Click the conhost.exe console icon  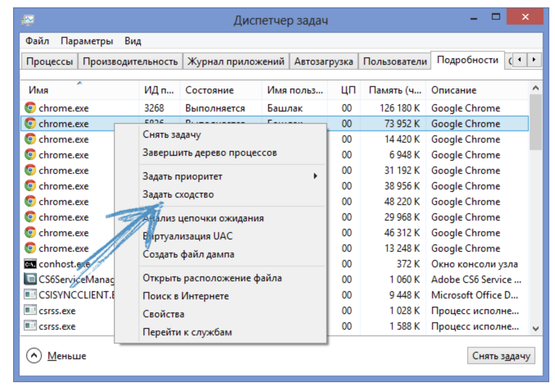tap(30, 264)
